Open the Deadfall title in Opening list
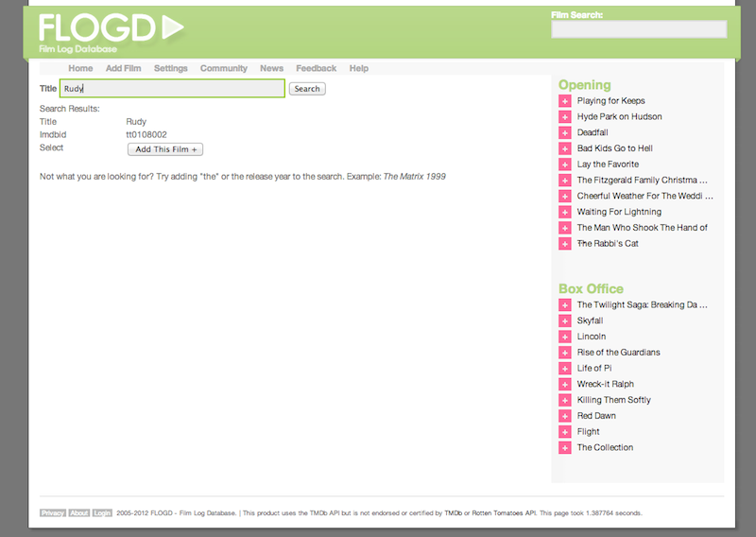Image resolution: width=756 pixels, height=537 pixels. (593, 132)
